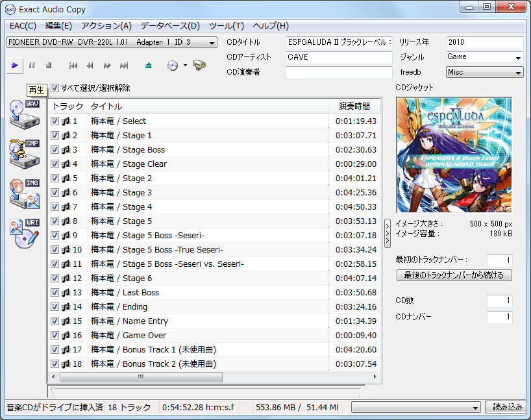Uncheck track 1 Select checkbox
Screen dimensions: 531x420
[x=55, y=121]
